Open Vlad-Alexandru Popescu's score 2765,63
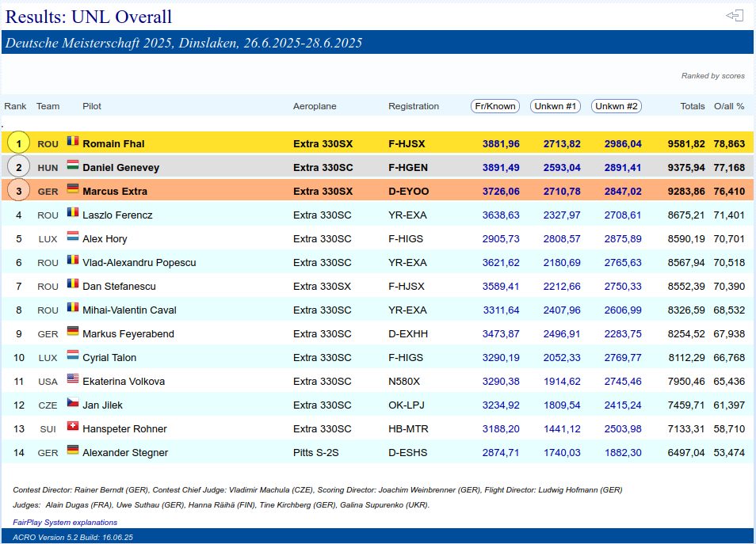This screenshot has width=756, height=544. pyautogui.click(x=623, y=263)
